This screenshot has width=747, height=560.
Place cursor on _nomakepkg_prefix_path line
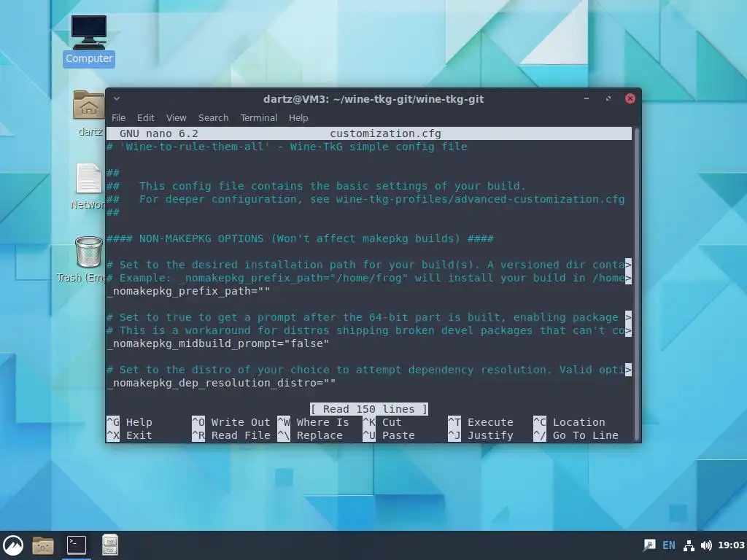pos(189,292)
